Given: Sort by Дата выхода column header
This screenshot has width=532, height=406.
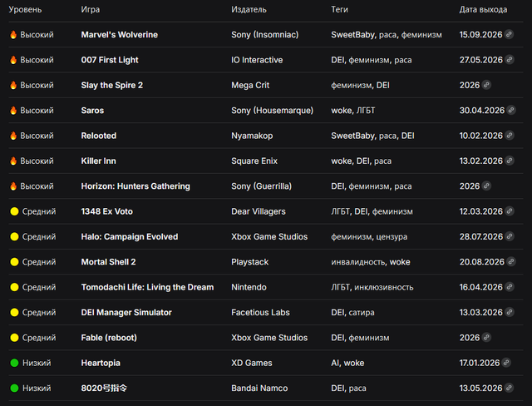Looking at the screenshot, I should [483, 9].
